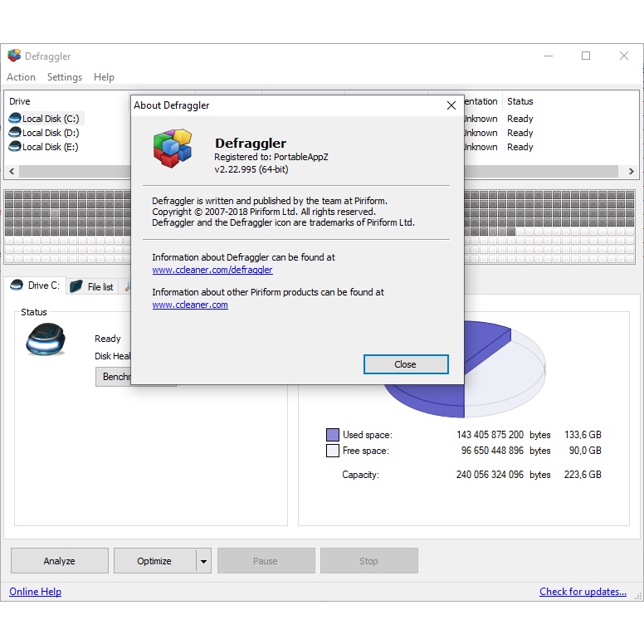Click the File list tab icon
The image size is (644, 644).
76,286
